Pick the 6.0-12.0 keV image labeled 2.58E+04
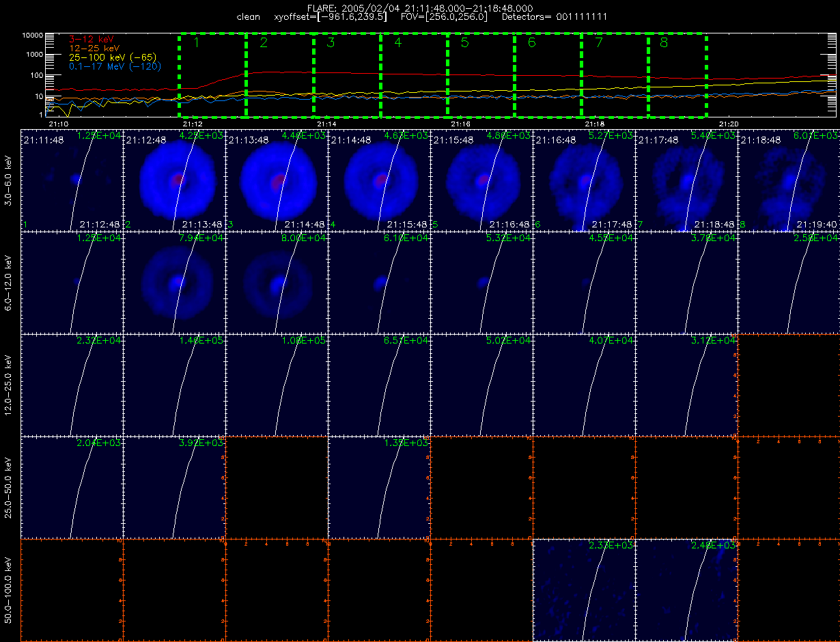The height and width of the screenshot is (642, 840). coord(788,282)
